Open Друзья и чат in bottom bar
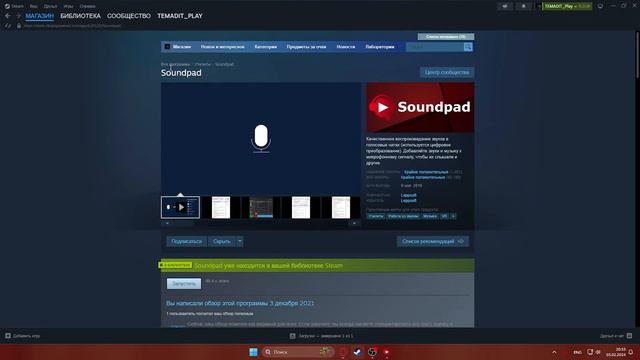The image size is (640, 360). point(616,336)
